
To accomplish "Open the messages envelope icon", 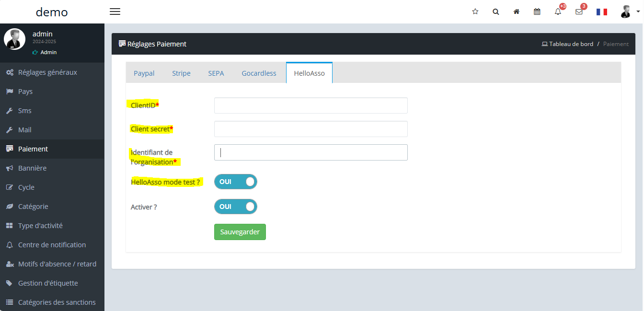I will pyautogui.click(x=579, y=12).
